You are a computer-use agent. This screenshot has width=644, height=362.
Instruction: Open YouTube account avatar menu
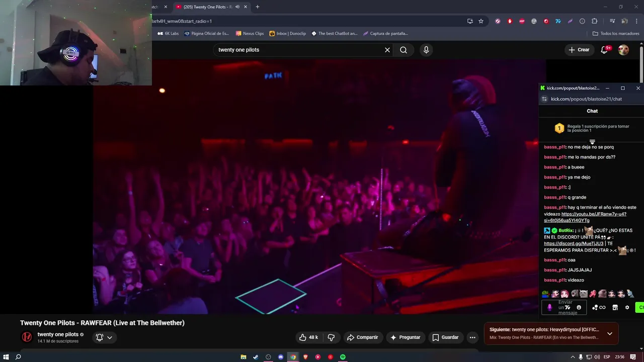[623, 50]
